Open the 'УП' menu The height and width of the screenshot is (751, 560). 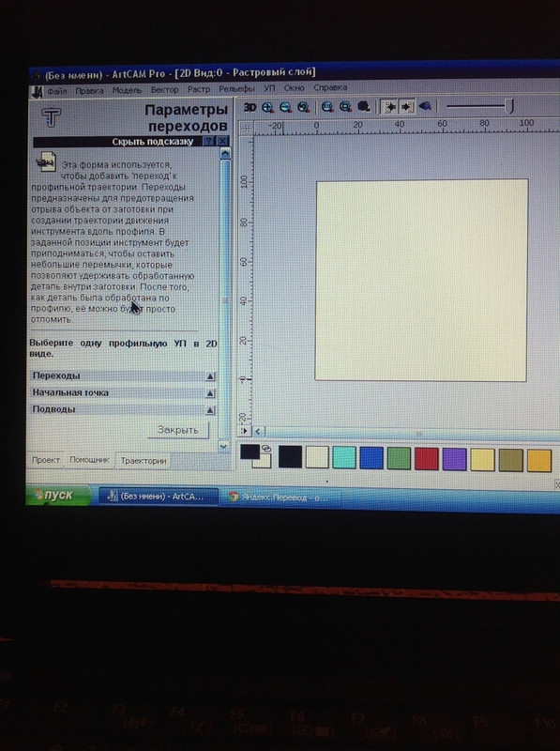pos(269,88)
